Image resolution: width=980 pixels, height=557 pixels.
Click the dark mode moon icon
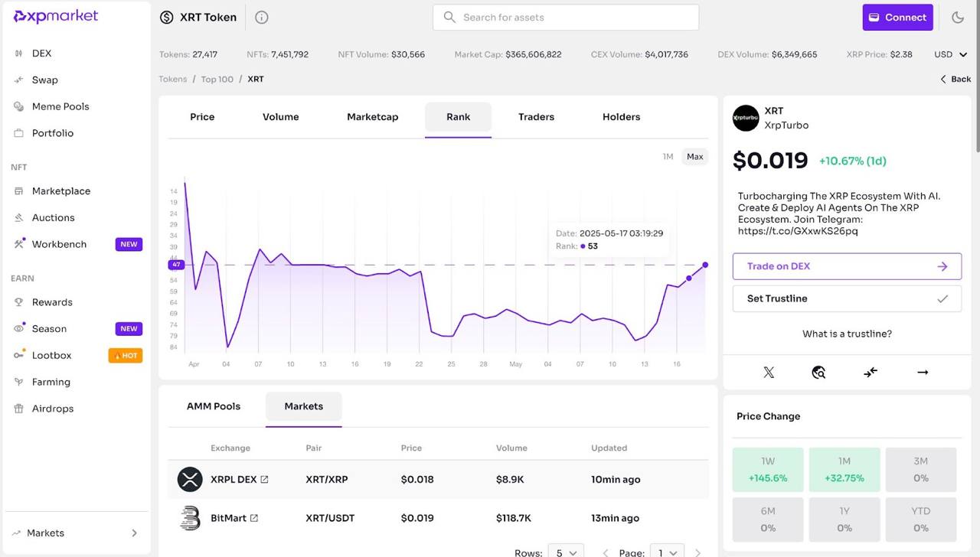pyautogui.click(x=958, y=17)
